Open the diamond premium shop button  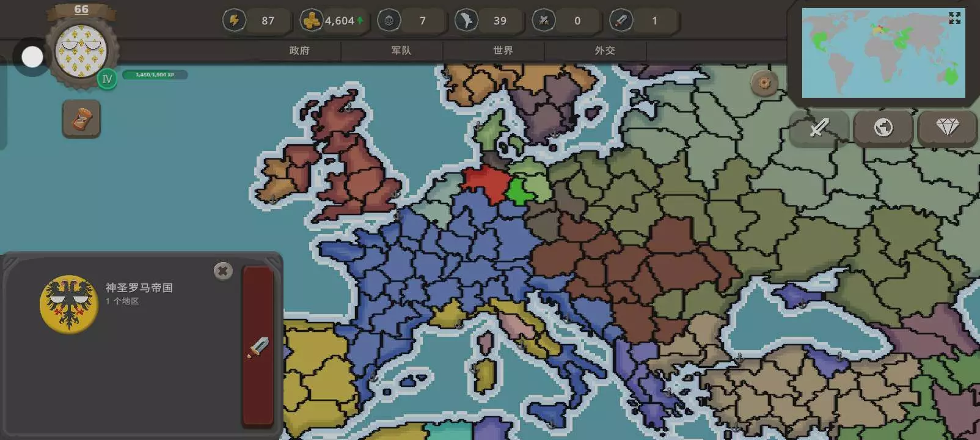(947, 128)
